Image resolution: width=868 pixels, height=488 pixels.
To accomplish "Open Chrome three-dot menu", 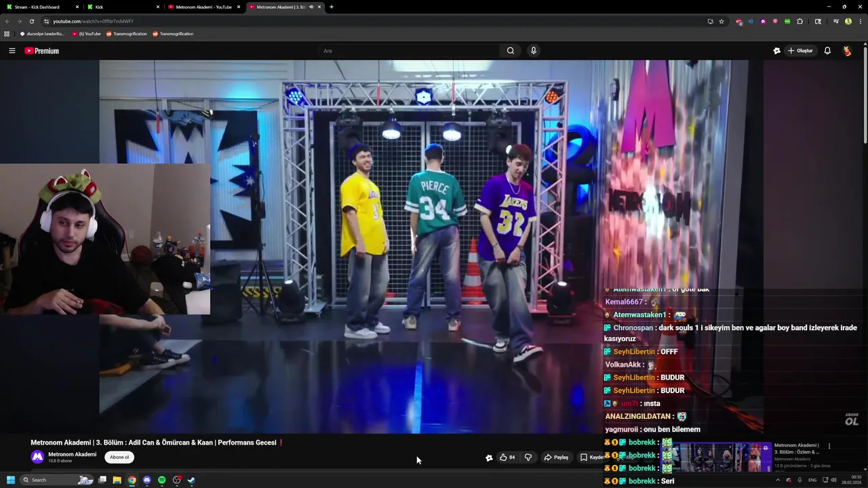I will pyautogui.click(x=859, y=21).
